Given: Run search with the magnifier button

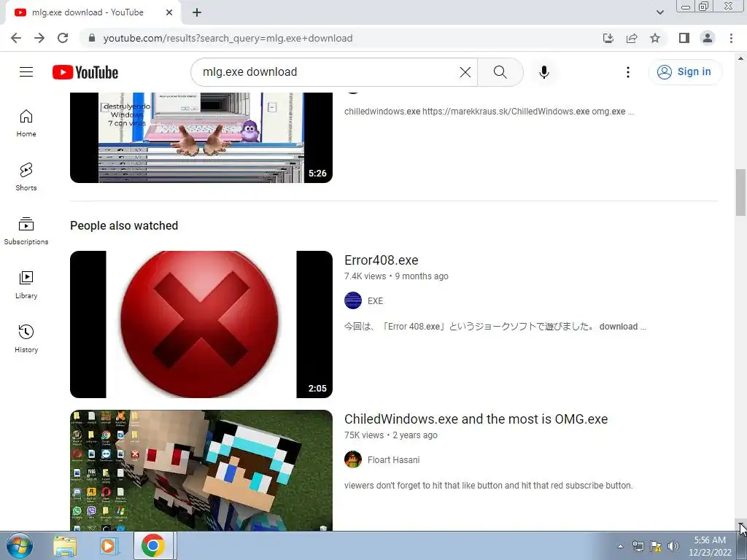Looking at the screenshot, I should coord(500,72).
